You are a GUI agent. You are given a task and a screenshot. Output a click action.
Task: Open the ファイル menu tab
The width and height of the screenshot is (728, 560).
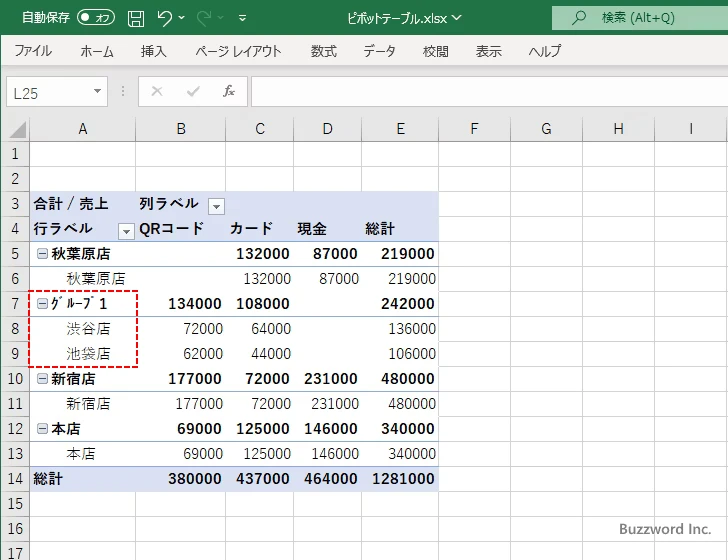tap(33, 51)
